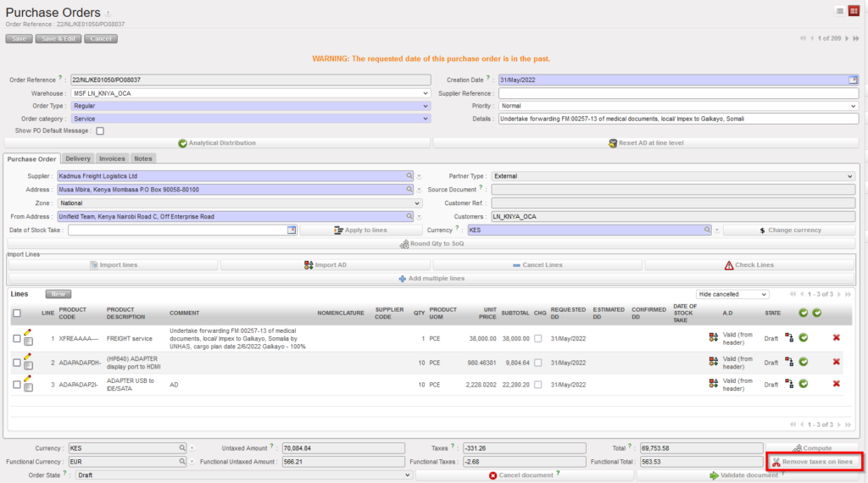Validate line 1 green check icon
This screenshot has height=483, width=868.
804,337
